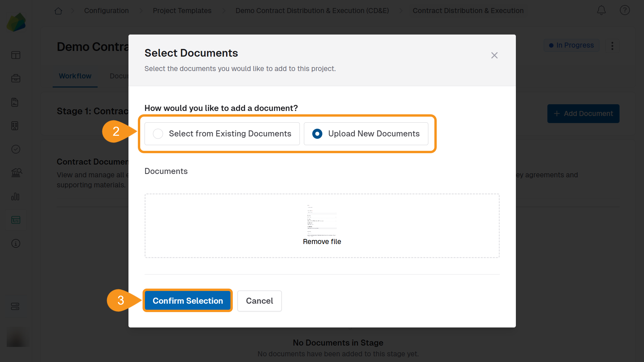Go to Project Templates breadcrumb
Viewport: 644px width, 362px height.
pyautogui.click(x=182, y=11)
